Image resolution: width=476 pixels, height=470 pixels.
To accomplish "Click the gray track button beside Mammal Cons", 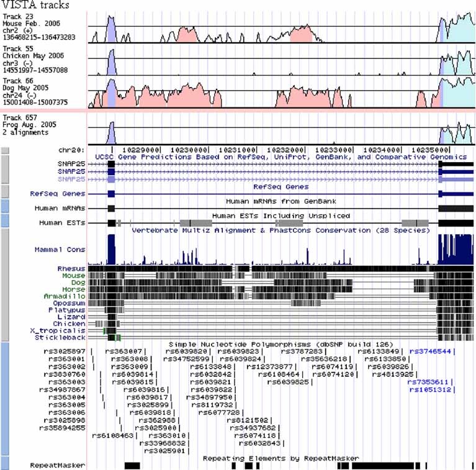I will pos(5,285).
